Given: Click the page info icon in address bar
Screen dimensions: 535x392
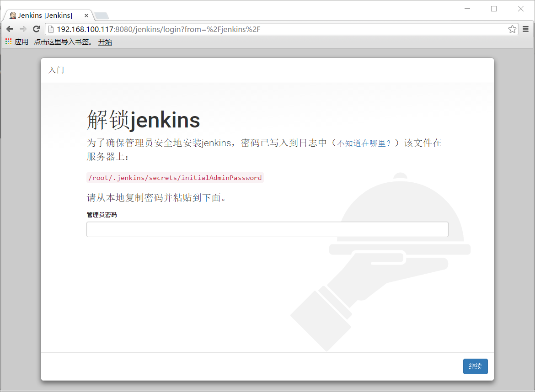Looking at the screenshot, I should pyautogui.click(x=51, y=29).
